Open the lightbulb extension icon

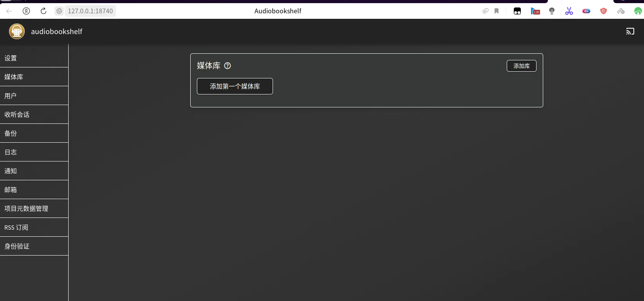coord(552,11)
